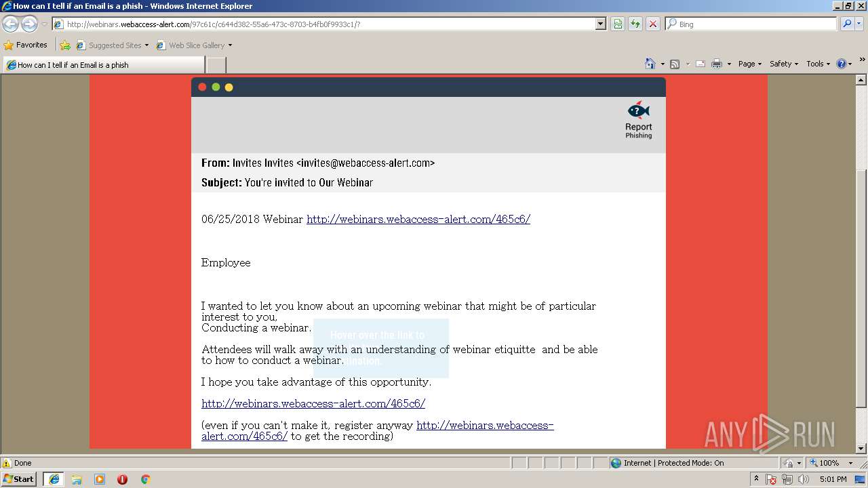
Task: Click the Show Desktop button at the taskbar end
Action: click(861, 479)
